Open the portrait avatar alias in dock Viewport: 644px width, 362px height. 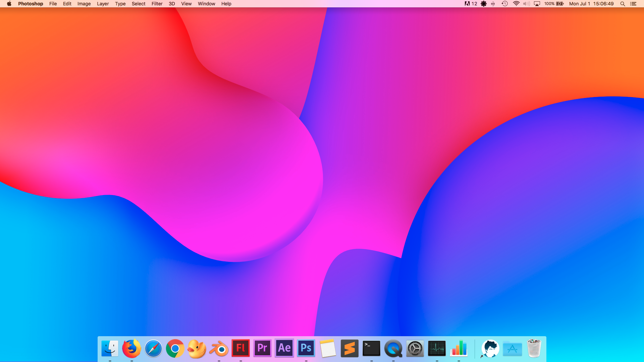[490, 349]
